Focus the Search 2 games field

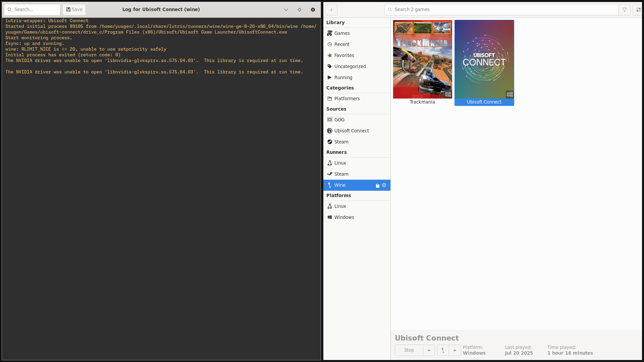tap(501, 10)
